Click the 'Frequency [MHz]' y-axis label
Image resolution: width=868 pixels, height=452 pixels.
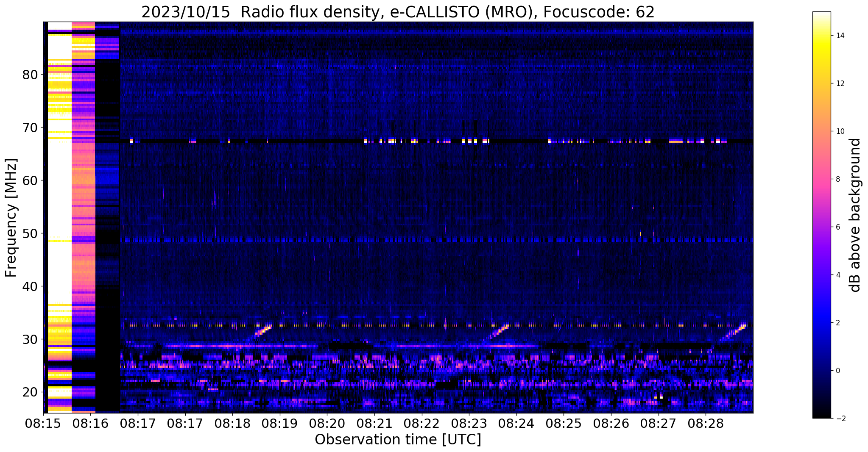point(11,218)
